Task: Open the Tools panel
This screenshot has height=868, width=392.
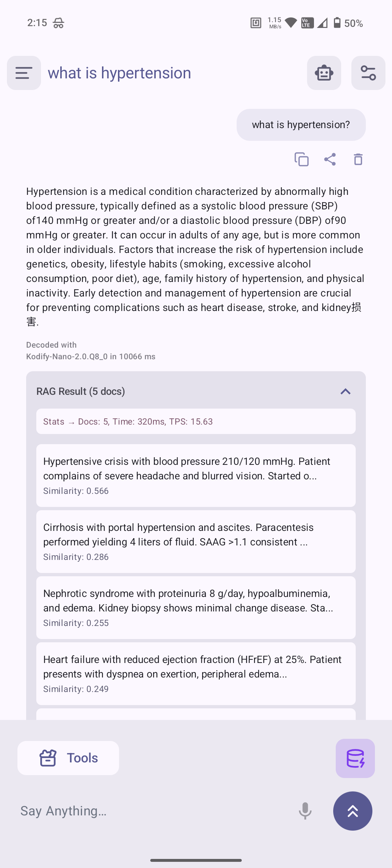Action: [68, 758]
